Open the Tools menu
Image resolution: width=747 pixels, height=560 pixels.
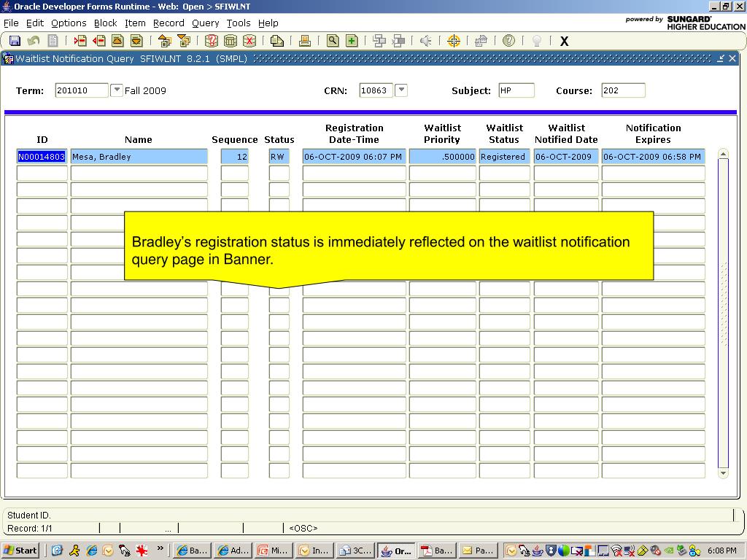click(239, 23)
